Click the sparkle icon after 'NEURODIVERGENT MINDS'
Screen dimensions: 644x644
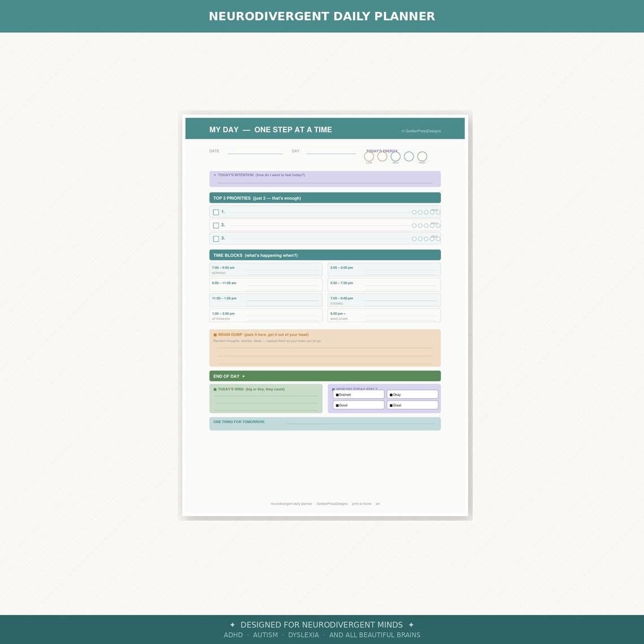point(411,625)
